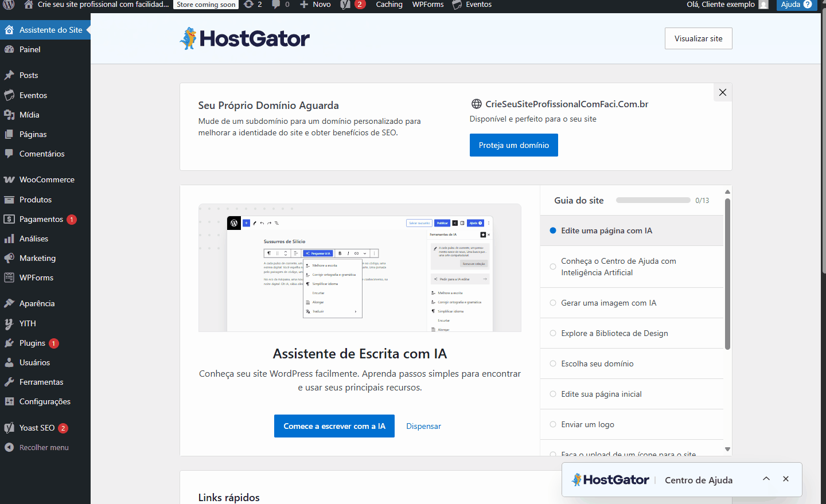The image size is (826, 504).
Task: Close the Centro de Ajuda widget
Action: point(786,479)
